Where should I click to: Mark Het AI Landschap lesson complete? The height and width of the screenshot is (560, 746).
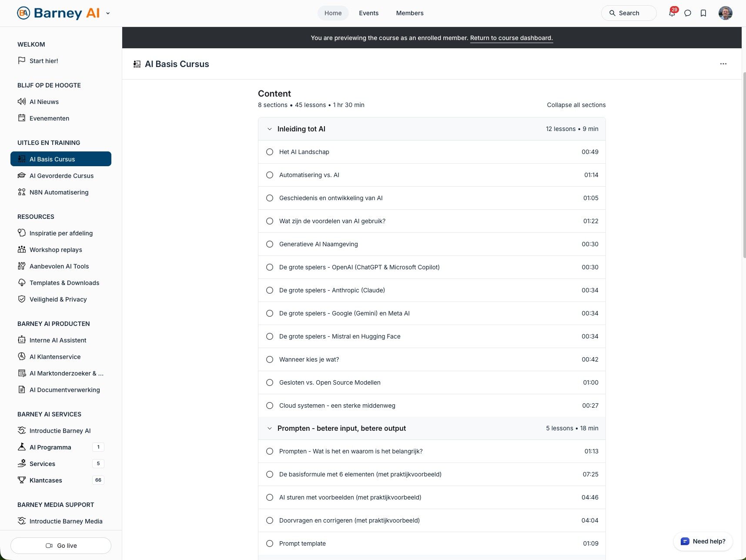(x=270, y=152)
